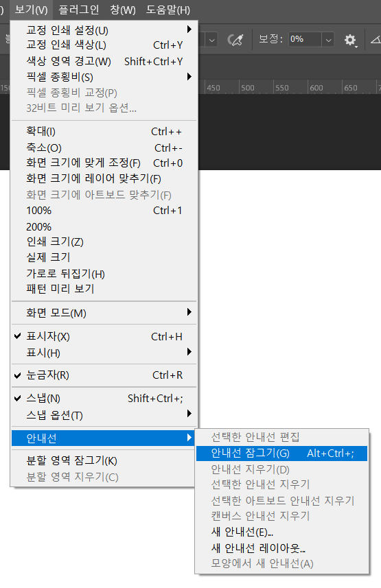381x588 pixels.
Task: Expand 스냅 옵션(T) submenu
Action: click(104, 414)
